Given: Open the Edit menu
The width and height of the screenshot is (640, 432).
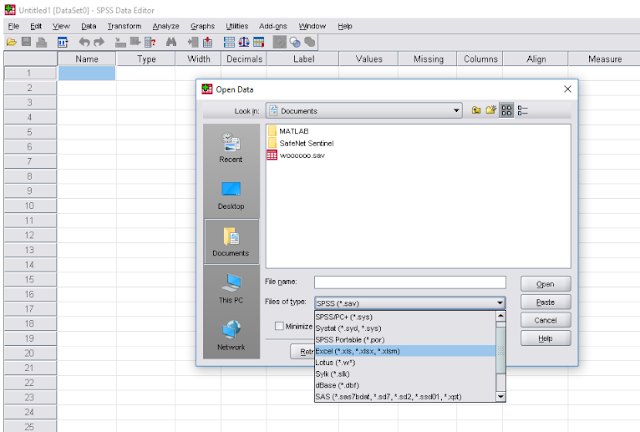Looking at the screenshot, I should [x=36, y=26].
